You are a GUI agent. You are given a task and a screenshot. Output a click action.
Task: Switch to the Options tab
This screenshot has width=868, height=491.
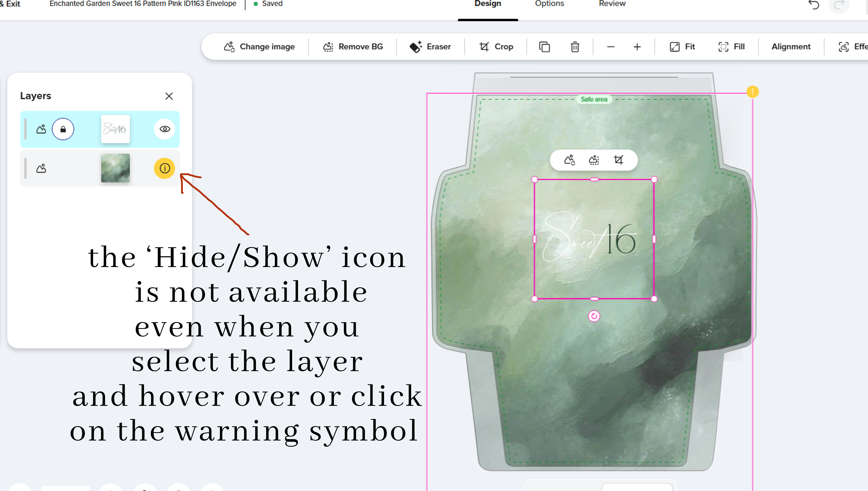tap(549, 4)
